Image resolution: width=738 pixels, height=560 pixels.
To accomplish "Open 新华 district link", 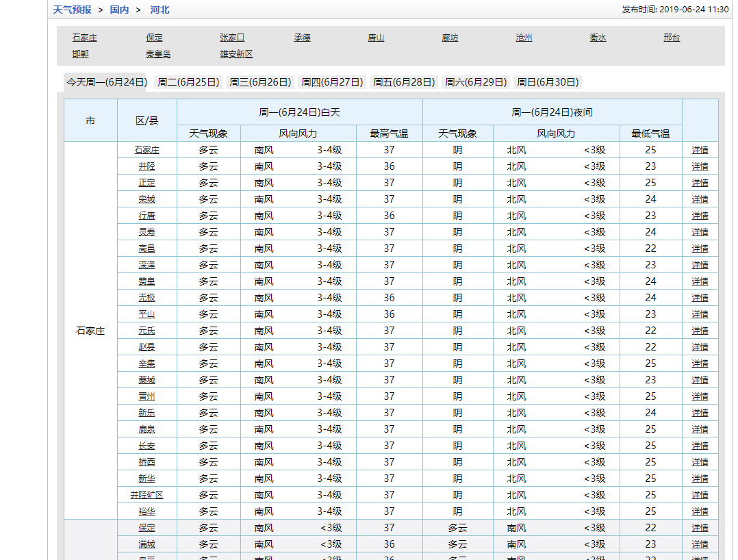I will coord(147,479).
